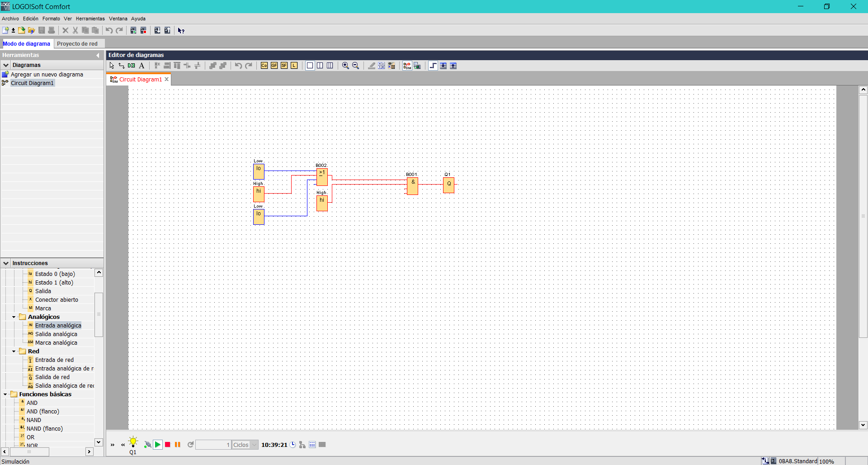The image size is (868, 465).
Task: Click the power failure plug icon
Action: click(x=147, y=445)
